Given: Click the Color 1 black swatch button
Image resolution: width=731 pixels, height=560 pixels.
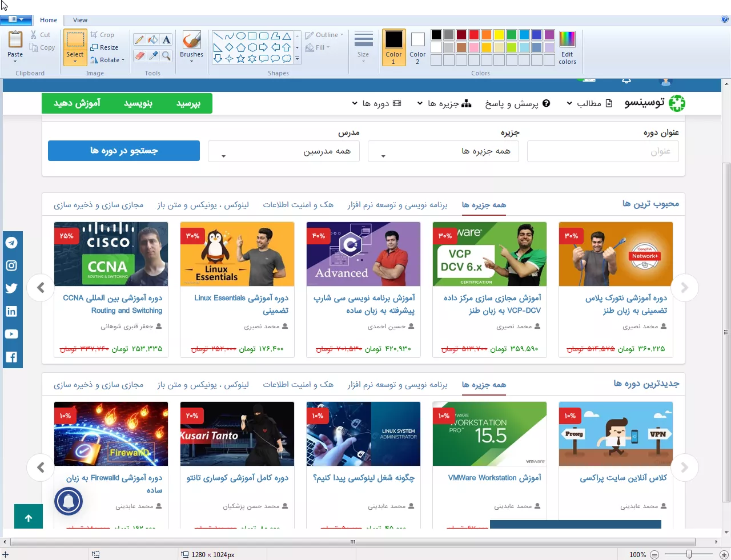Looking at the screenshot, I should coord(393,47).
